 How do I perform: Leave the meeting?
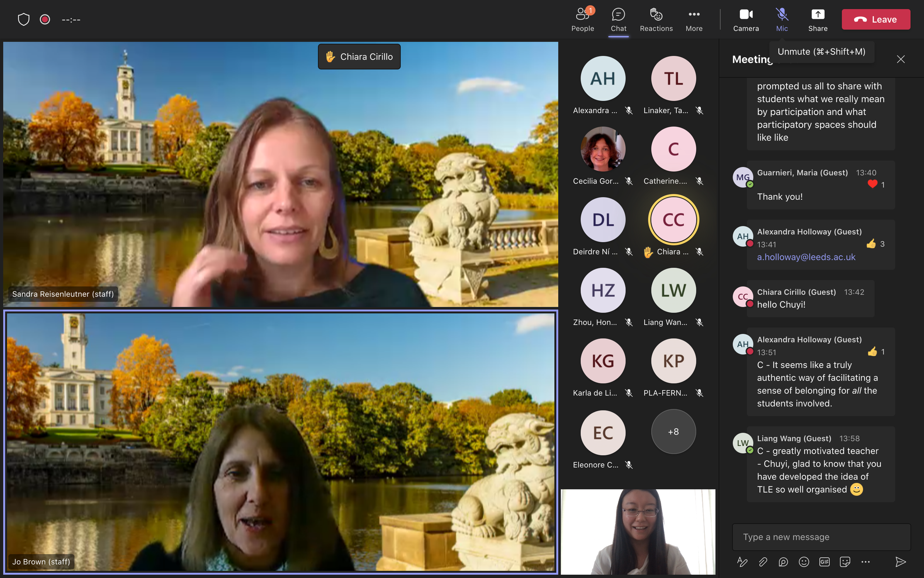point(876,20)
